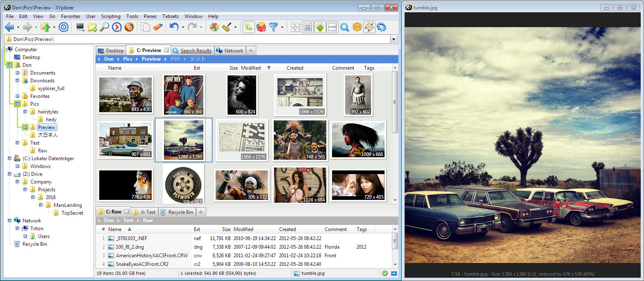Click the Copy toolbar icon
This screenshot has width=644, height=281.
[146, 27]
